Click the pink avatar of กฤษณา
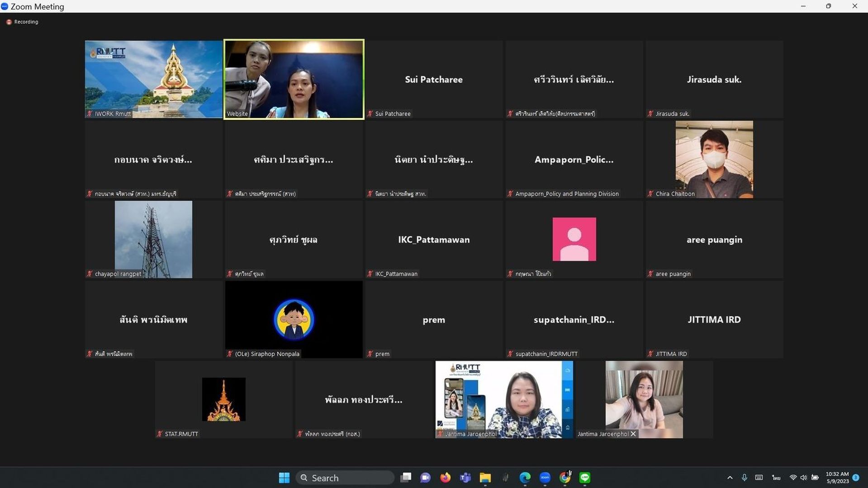The width and height of the screenshot is (868, 488). (x=574, y=239)
